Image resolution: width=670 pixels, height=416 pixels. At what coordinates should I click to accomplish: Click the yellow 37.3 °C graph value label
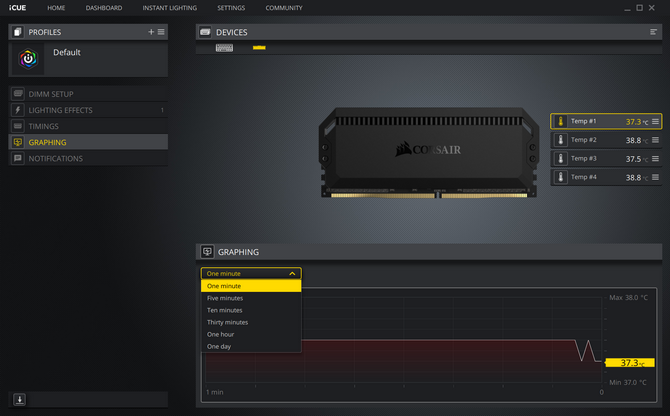coord(630,363)
